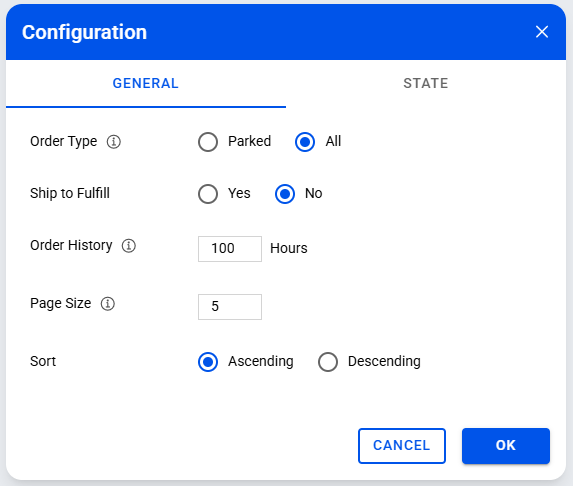Image resolution: width=573 pixels, height=486 pixels.
Task: Select the Parked order type radio
Action: [x=208, y=142]
